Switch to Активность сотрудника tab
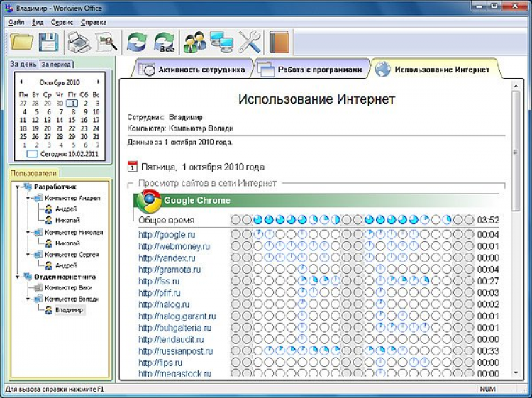Screen dimensions: 532x398 (x=192, y=70)
